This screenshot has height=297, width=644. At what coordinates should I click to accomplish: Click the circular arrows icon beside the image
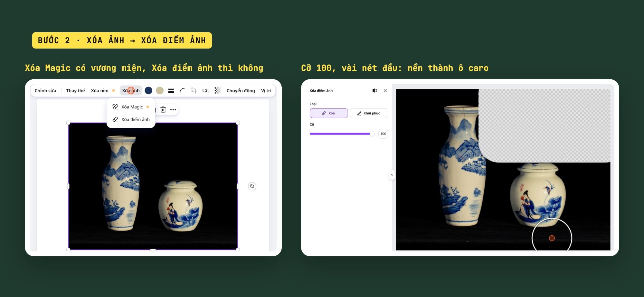(252, 186)
